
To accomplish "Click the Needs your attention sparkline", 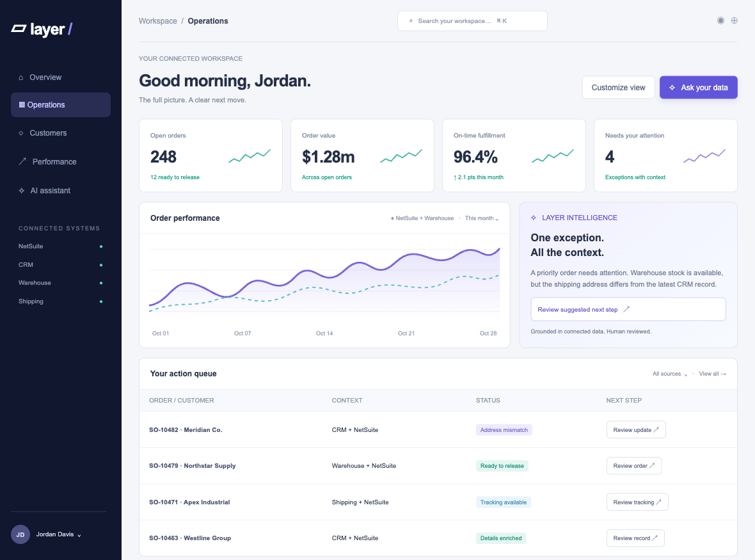I will (x=704, y=156).
